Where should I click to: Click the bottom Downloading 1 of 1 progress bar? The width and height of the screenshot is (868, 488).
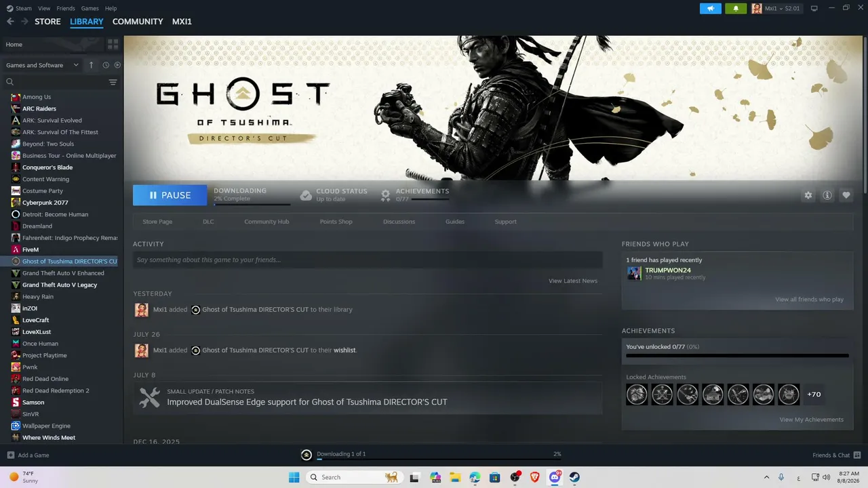(x=439, y=460)
